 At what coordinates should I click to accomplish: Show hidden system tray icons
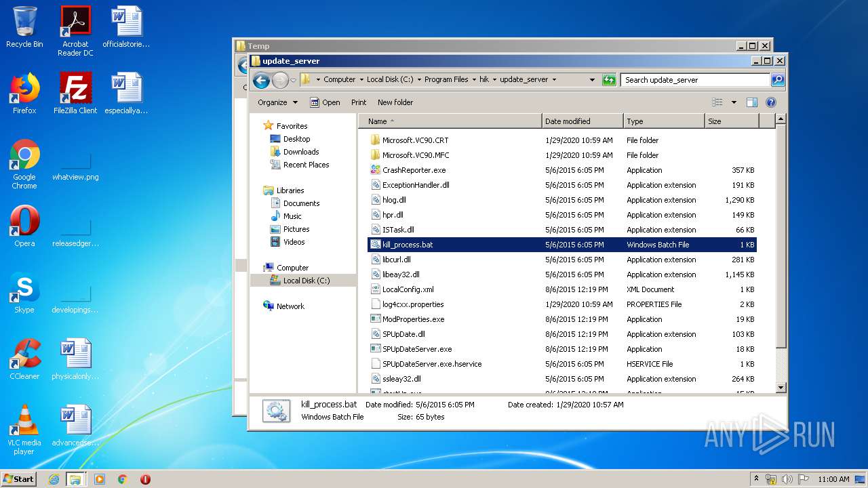coord(756,479)
